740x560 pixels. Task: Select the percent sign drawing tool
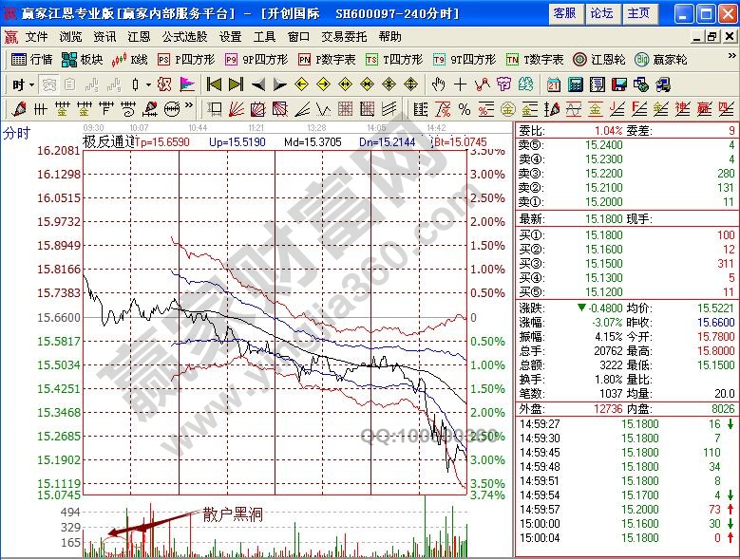pos(465,109)
